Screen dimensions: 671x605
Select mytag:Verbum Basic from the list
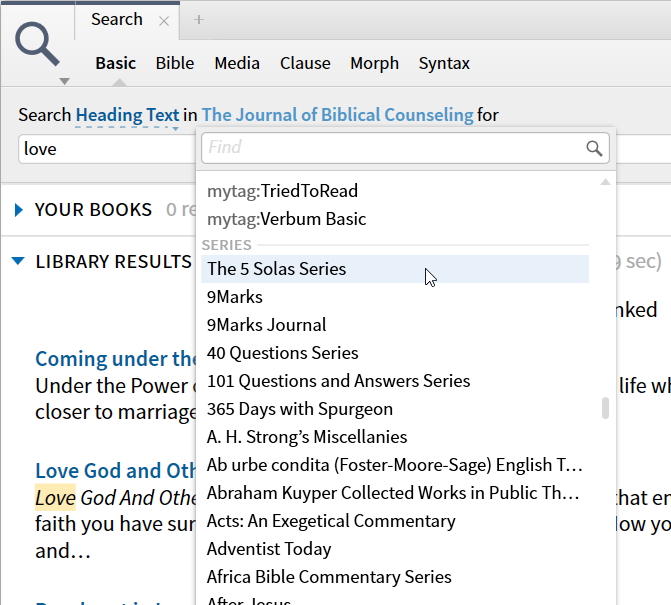tap(395, 219)
